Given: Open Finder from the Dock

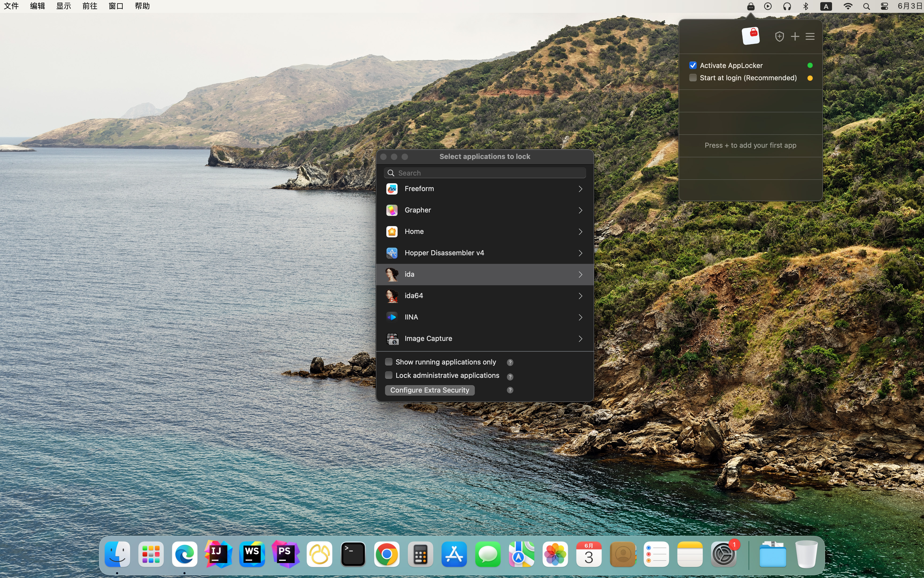Looking at the screenshot, I should pyautogui.click(x=117, y=554).
